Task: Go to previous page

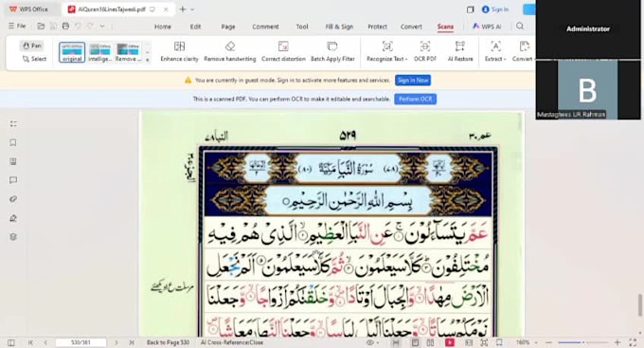Action: pos(45,342)
